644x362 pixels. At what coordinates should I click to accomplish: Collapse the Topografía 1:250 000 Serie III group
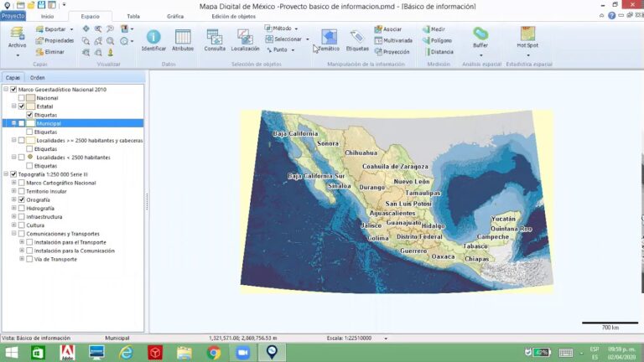click(x=6, y=174)
